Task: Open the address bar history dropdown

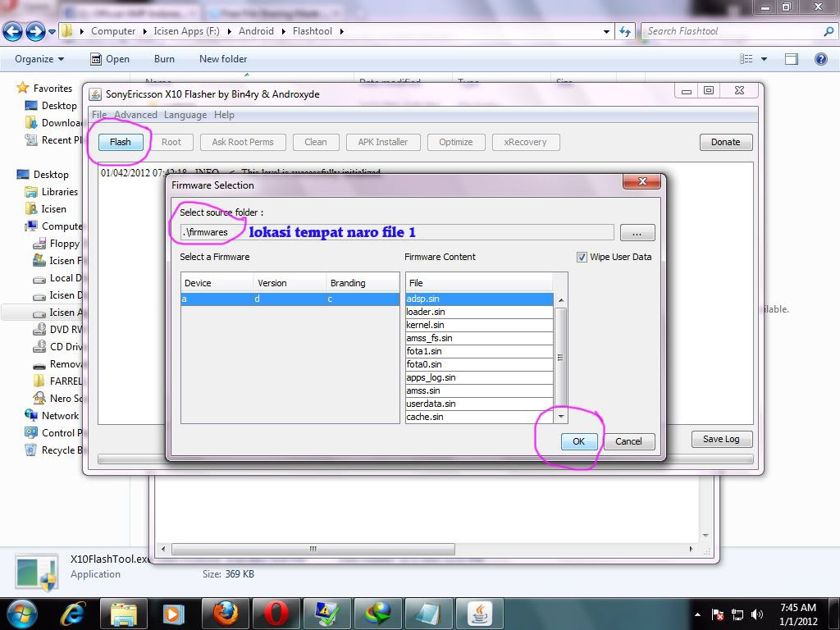Action: pyautogui.click(x=606, y=32)
